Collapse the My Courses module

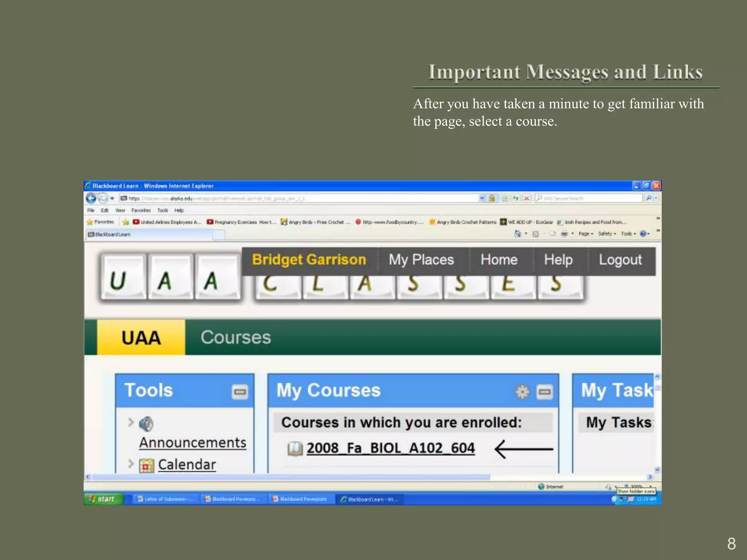[545, 392]
